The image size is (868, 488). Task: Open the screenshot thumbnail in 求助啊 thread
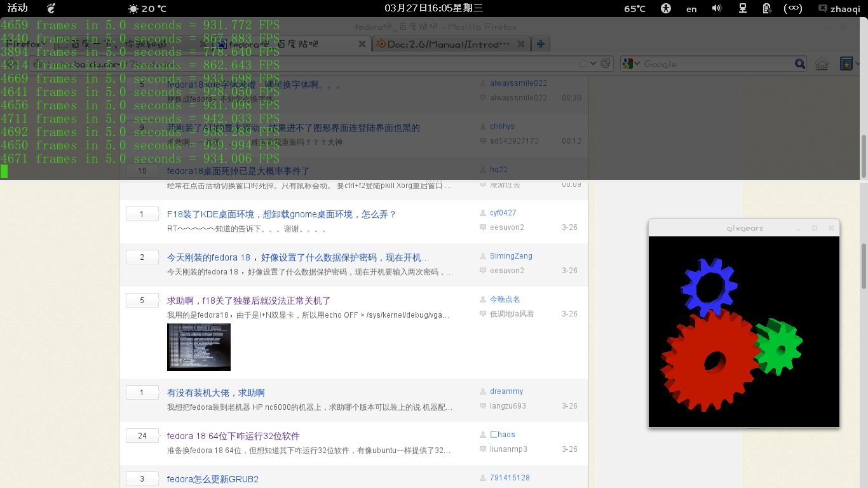click(199, 347)
